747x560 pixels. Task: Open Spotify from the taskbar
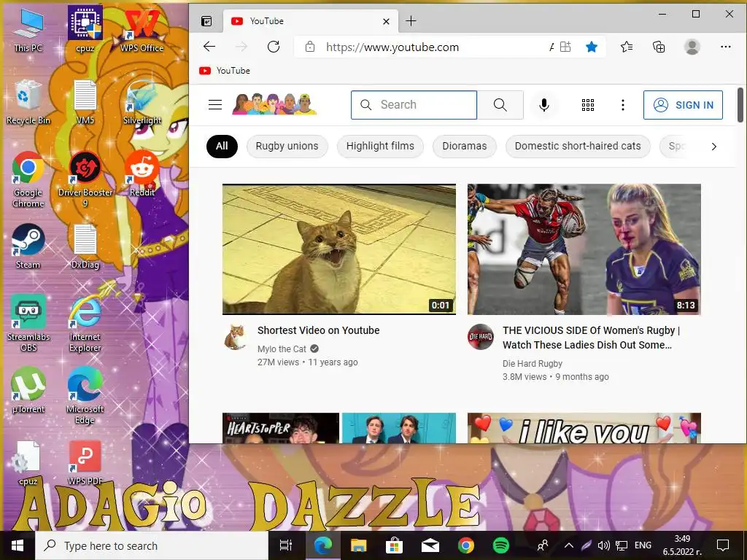pos(500,545)
